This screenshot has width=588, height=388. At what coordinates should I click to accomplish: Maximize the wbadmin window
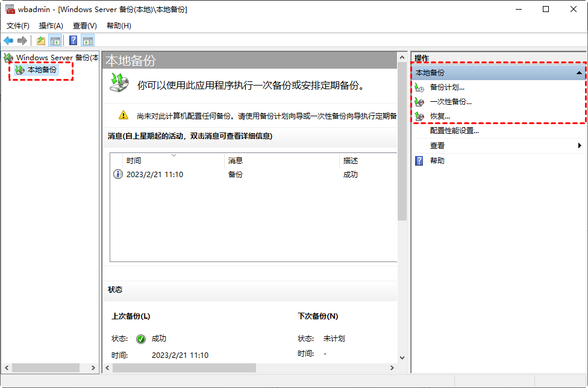(546, 9)
